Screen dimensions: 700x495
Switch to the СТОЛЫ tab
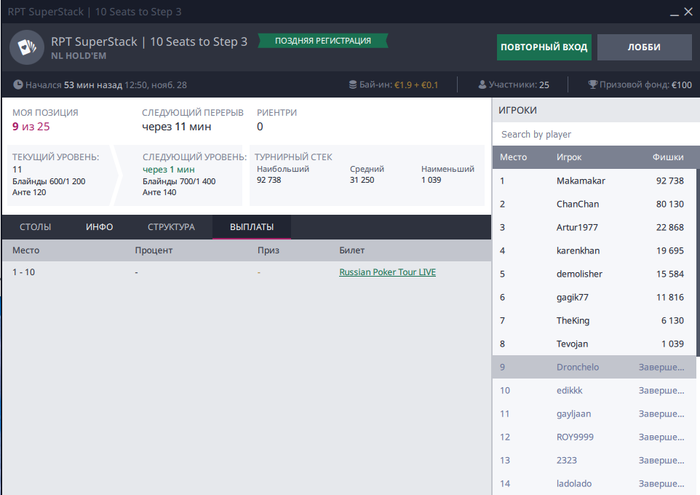(x=35, y=227)
